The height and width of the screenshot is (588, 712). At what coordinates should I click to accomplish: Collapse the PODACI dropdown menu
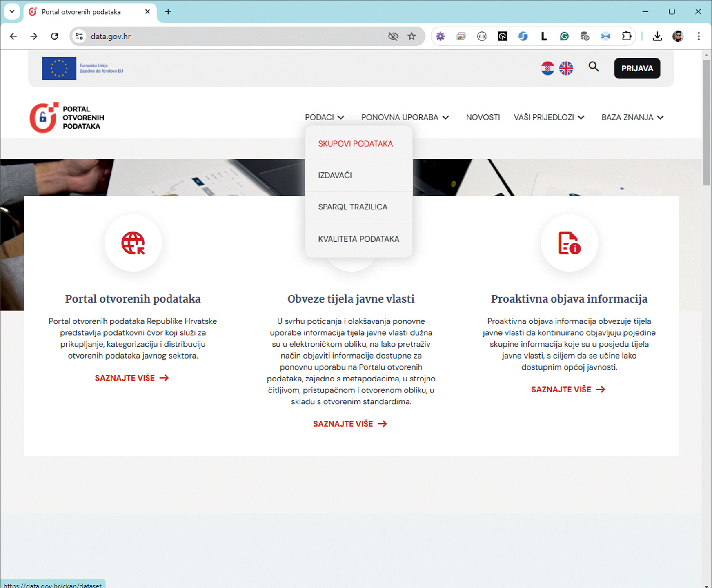tap(325, 118)
